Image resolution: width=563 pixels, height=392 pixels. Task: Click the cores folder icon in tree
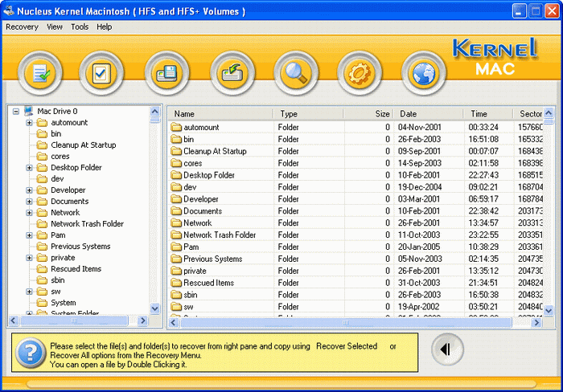(42, 157)
